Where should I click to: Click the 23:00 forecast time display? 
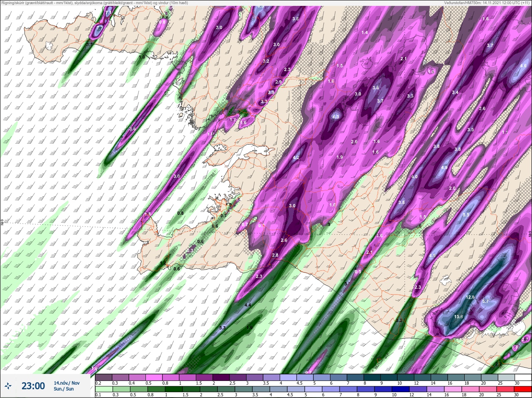[x=33, y=386]
